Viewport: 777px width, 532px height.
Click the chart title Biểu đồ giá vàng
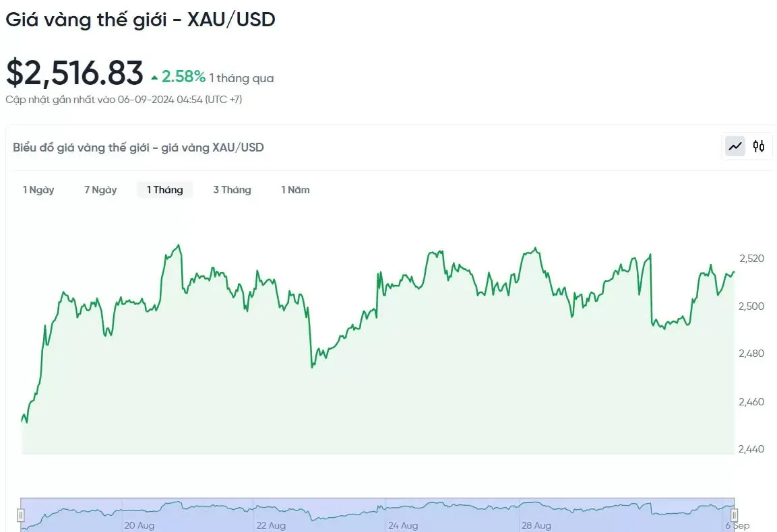point(138,147)
